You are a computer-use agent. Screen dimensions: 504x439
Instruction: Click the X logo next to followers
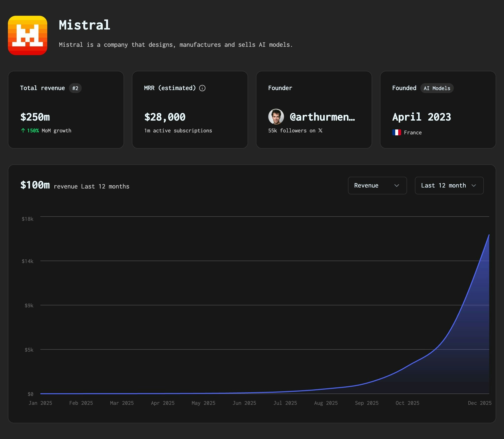coord(320,131)
